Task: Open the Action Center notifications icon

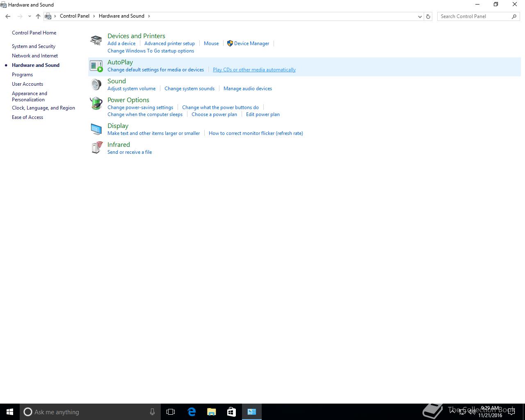Action: (511, 412)
